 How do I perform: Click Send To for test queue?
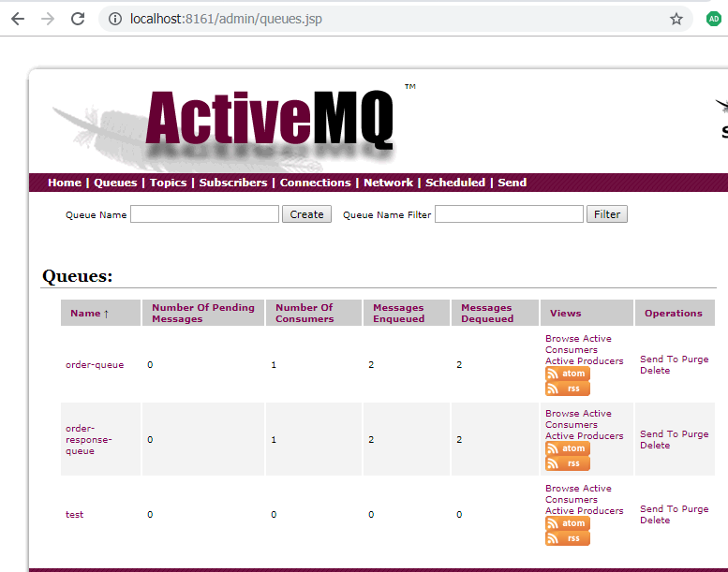(x=660, y=509)
